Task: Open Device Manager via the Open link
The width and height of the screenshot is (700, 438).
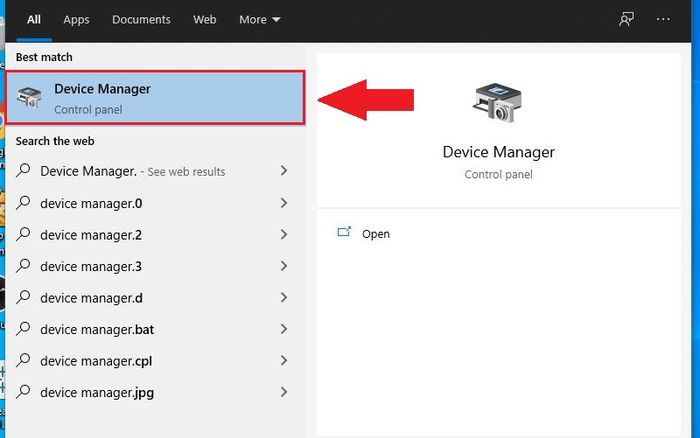Action: [x=376, y=234]
